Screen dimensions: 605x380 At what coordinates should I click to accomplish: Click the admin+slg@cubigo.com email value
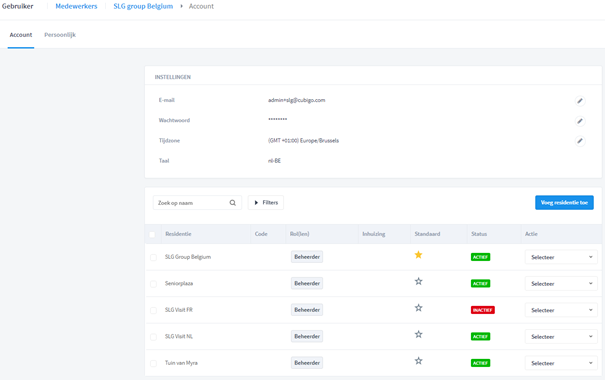(x=297, y=100)
